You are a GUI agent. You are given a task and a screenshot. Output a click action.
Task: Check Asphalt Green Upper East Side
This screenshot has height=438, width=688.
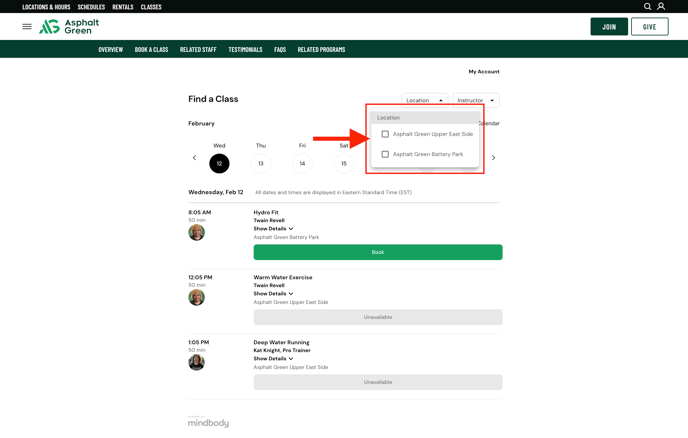tap(385, 134)
